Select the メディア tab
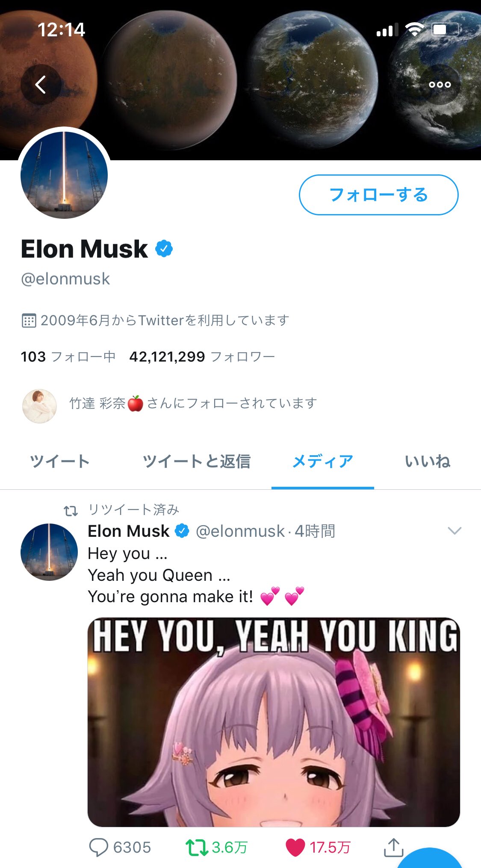The height and width of the screenshot is (868, 481). 322,461
